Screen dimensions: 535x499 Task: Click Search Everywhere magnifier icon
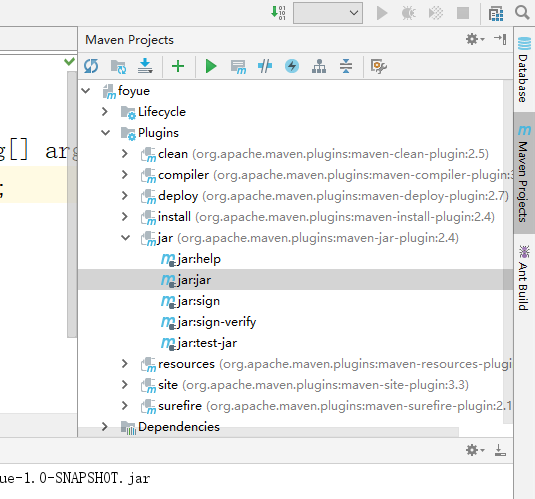(x=522, y=13)
